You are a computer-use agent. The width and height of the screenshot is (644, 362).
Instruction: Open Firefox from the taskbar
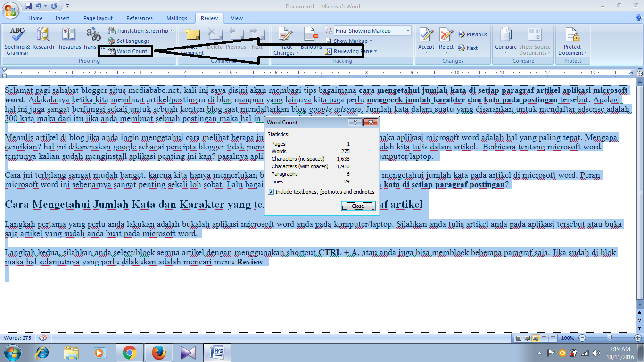[x=158, y=353]
